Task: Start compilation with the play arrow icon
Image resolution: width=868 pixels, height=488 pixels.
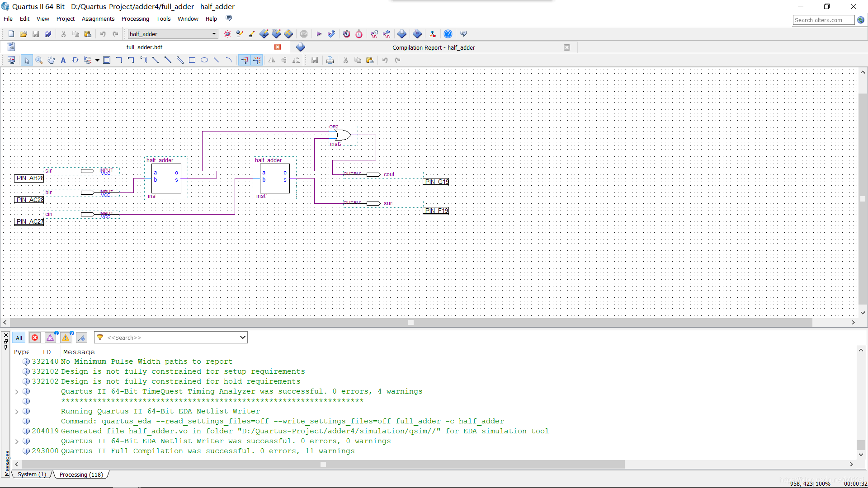Action: tap(319, 34)
